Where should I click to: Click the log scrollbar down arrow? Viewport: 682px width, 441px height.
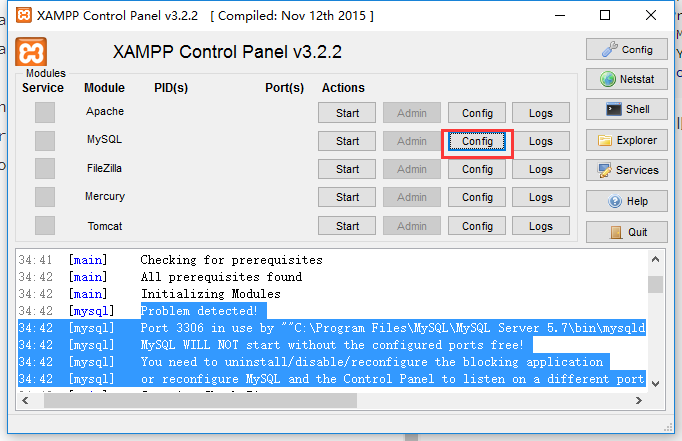(655, 384)
